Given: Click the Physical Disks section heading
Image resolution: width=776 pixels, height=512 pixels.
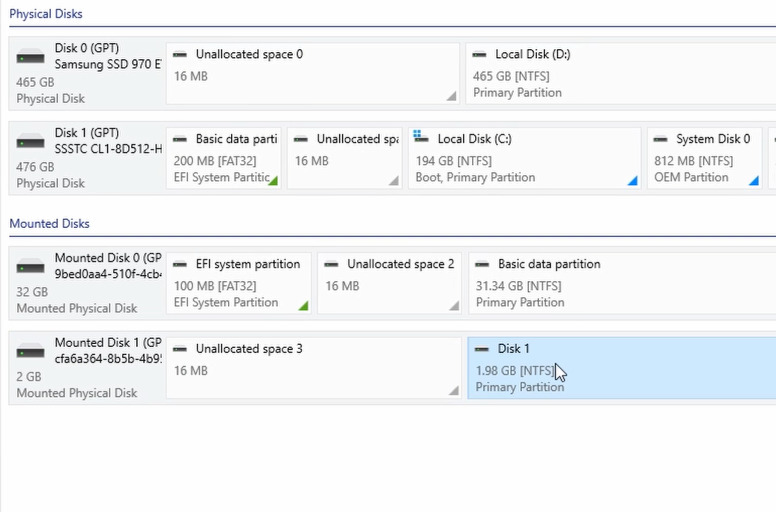Looking at the screenshot, I should (46, 14).
